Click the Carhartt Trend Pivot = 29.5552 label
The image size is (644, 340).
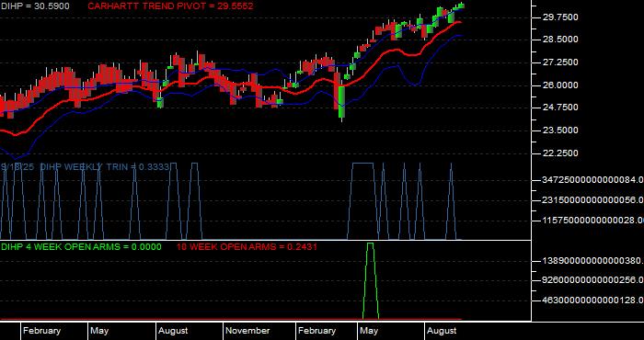(170, 6)
